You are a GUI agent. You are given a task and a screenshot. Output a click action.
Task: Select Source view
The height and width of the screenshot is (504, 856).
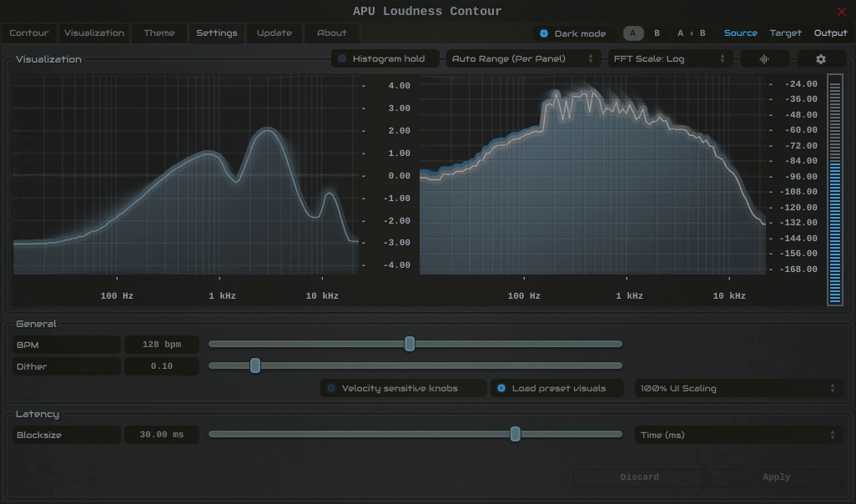point(740,33)
